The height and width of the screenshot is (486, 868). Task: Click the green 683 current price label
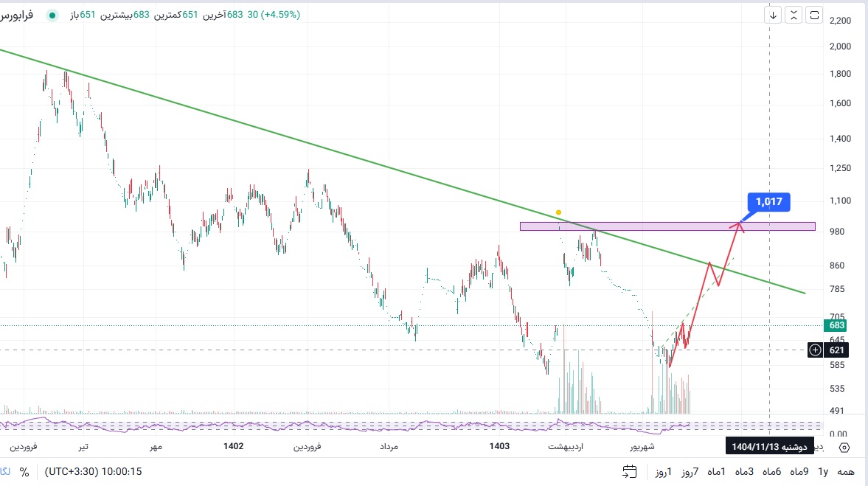[x=836, y=325]
